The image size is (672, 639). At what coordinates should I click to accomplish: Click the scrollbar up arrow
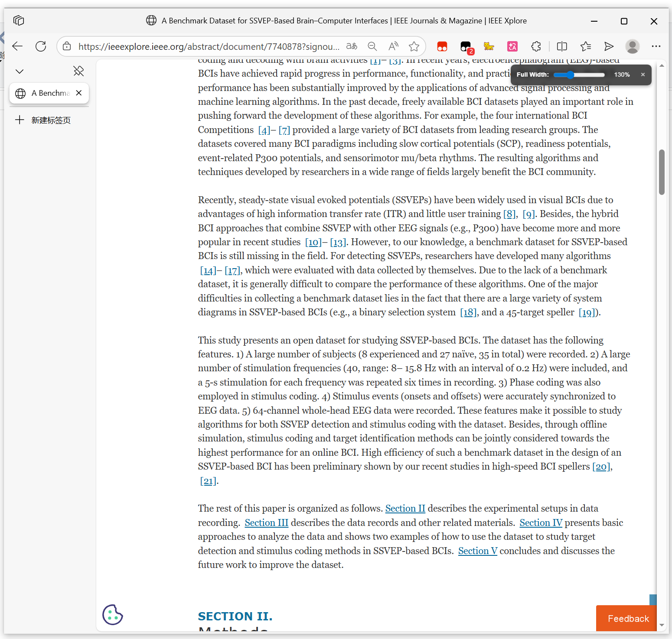click(x=662, y=66)
